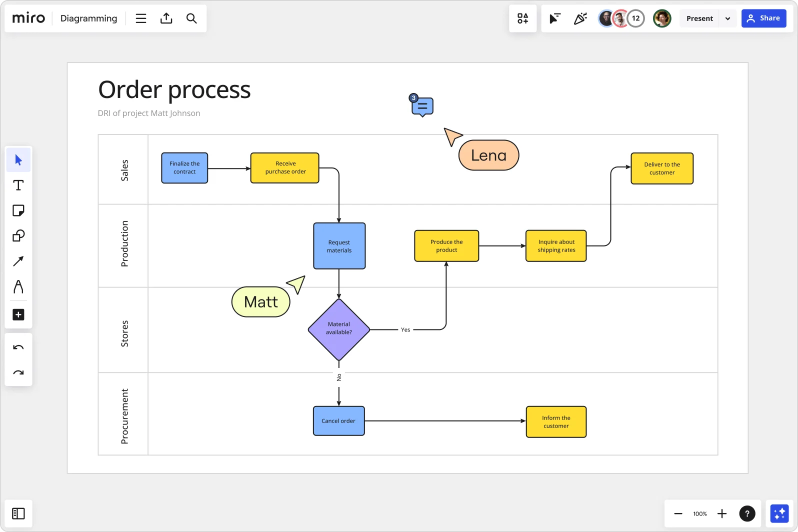Select the Text tool
The height and width of the screenshot is (532, 798).
18,185
